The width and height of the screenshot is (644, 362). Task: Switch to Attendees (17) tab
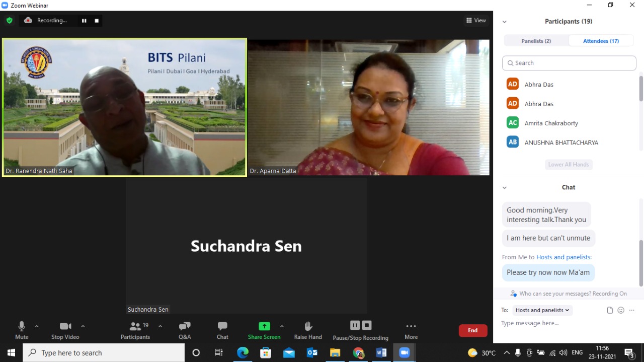tap(601, 41)
